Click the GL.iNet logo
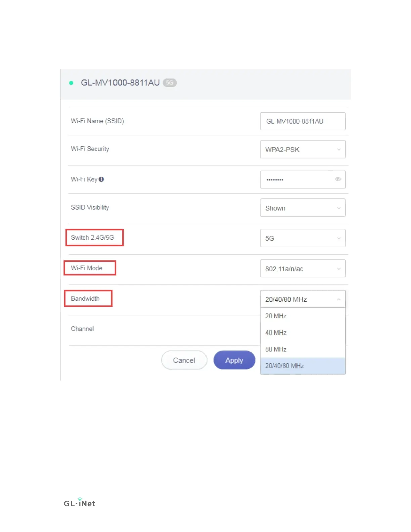This screenshot has height=532, width=411. coord(80,503)
